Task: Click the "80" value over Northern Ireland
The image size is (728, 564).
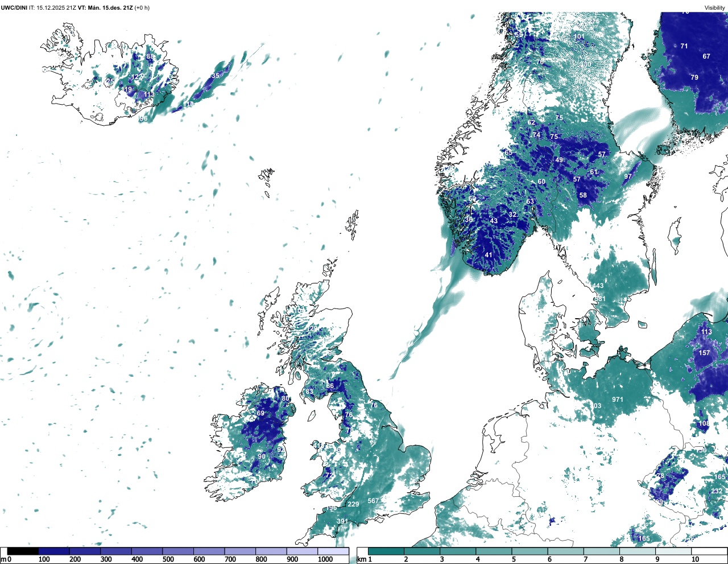Action: click(x=286, y=398)
